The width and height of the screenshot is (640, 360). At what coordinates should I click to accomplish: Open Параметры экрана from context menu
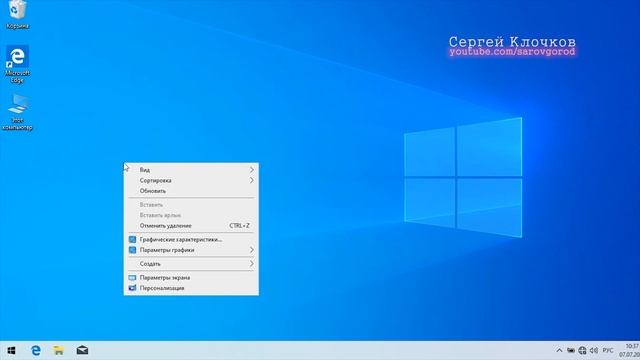(x=191, y=278)
